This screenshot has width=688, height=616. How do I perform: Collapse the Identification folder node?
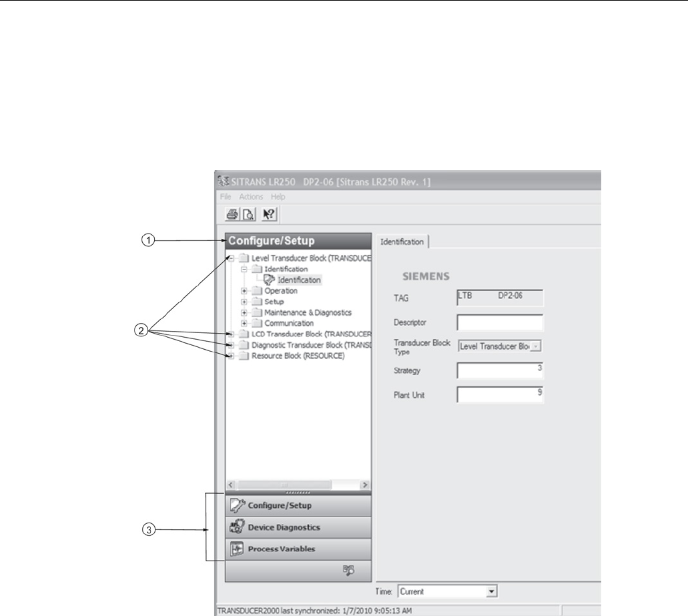[244, 270]
